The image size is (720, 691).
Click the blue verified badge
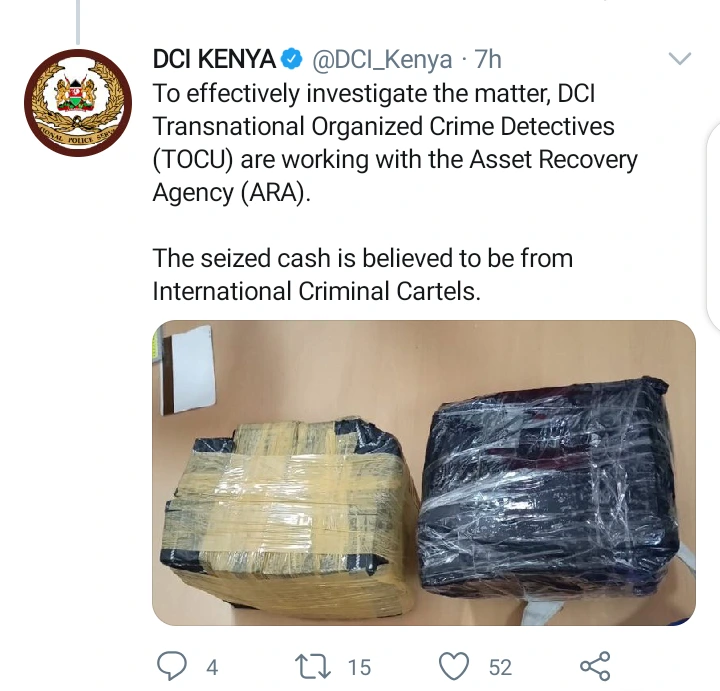292,59
